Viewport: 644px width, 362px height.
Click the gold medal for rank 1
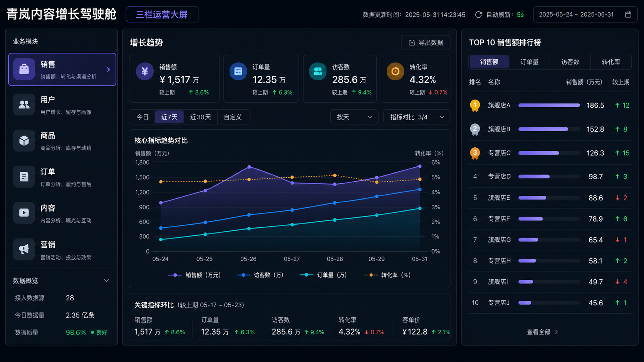click(475, 105)
